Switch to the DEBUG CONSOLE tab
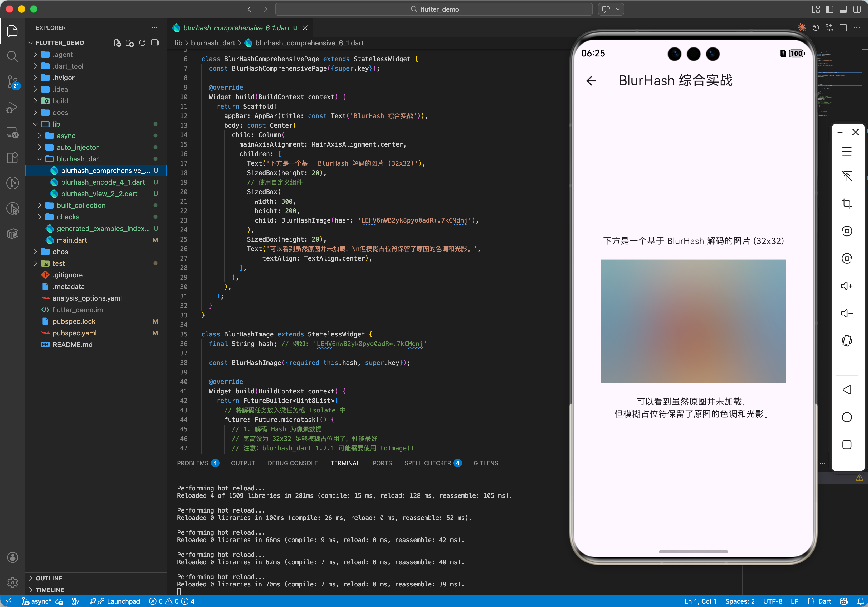868x607 pixels. [x=292, y=463]
